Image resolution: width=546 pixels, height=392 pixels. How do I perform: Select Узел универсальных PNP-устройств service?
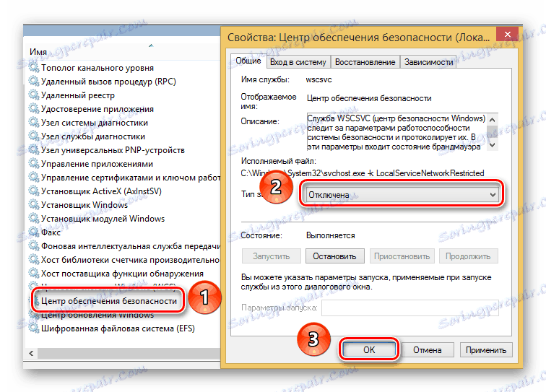[x=113, y=150]
